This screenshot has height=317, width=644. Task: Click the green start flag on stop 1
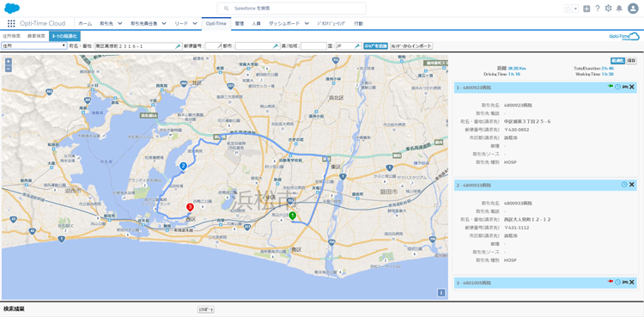[611, 87]
